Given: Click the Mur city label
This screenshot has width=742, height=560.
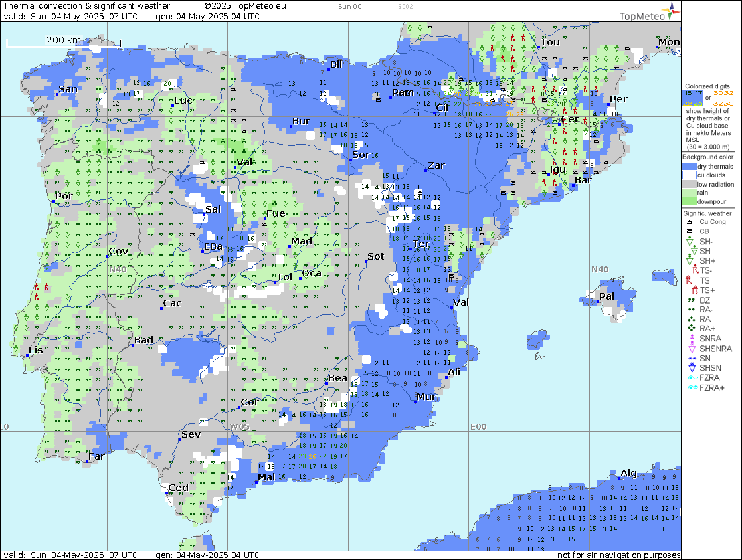Looking at the screenshot, I should [426, 397].
